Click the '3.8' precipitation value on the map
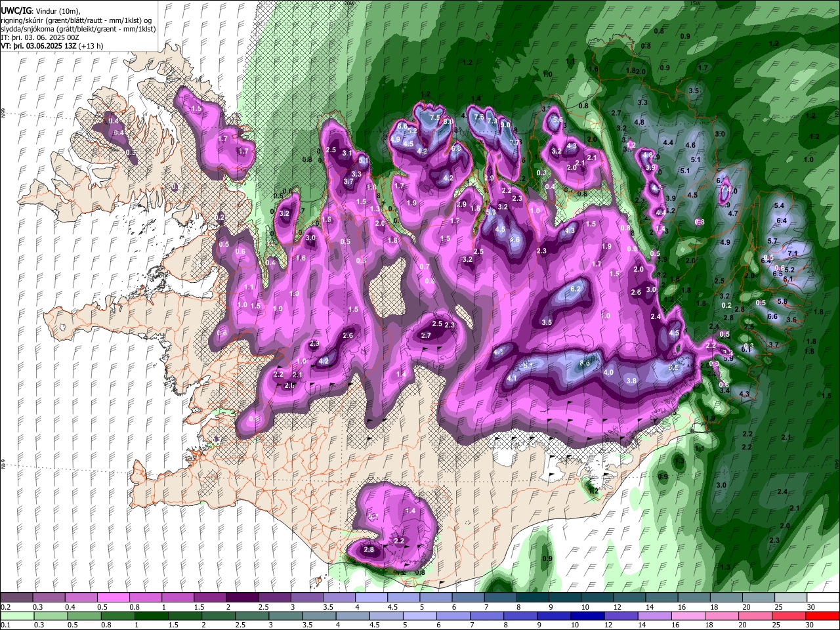Viewport: 840px width, 630px height. [x=631, y=381]
